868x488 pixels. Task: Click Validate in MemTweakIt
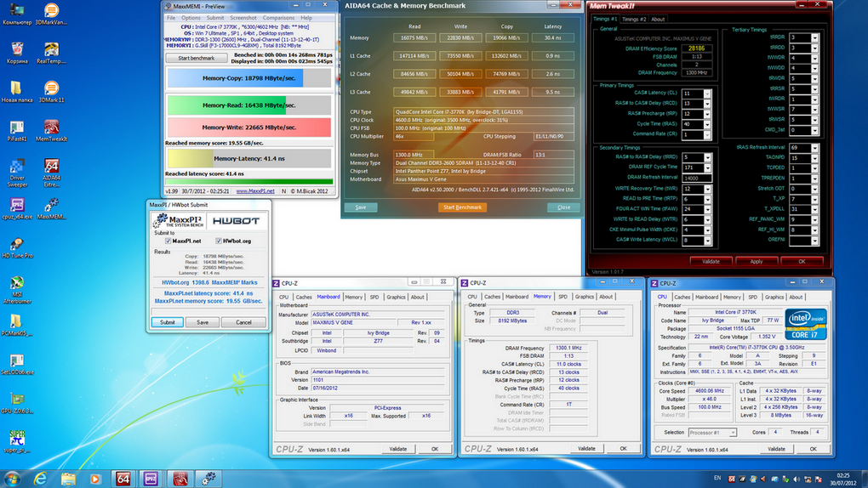click(x=711, y=261)
